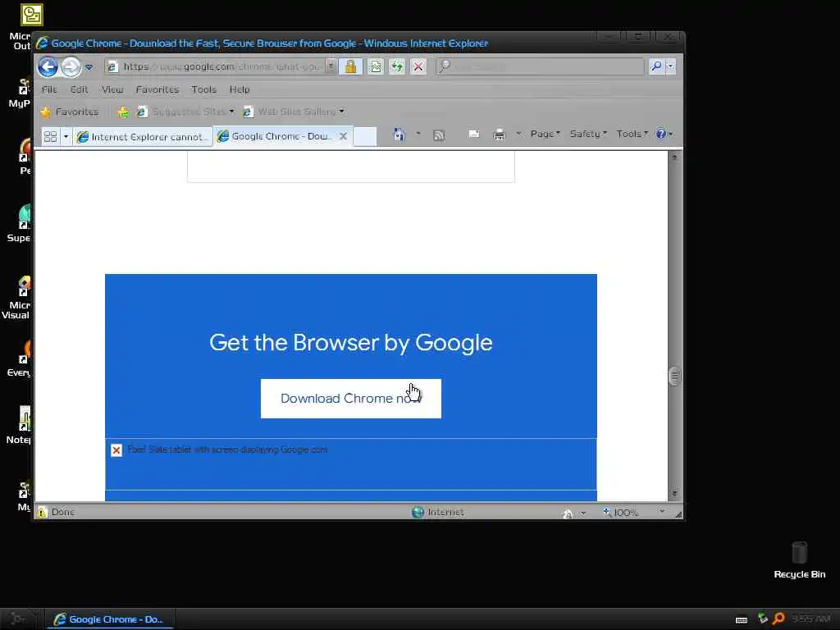
Task: Click inside the search box
Action: pyautogui.click(x=541, y=66)
